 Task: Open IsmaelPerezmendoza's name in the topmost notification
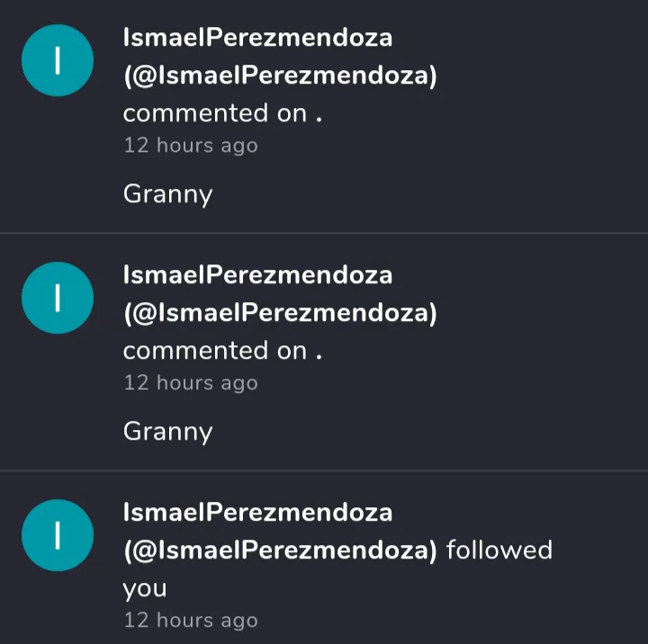[x=257, y=38]
